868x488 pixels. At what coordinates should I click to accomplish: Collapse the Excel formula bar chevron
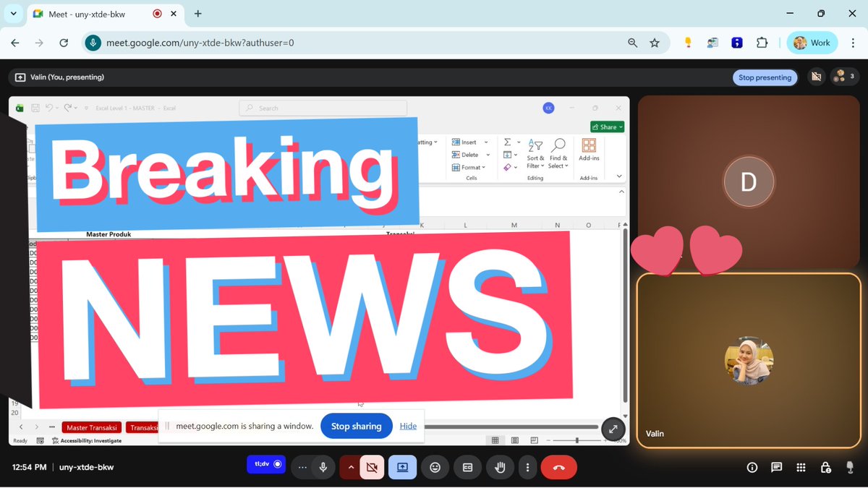tap(621, 192)
